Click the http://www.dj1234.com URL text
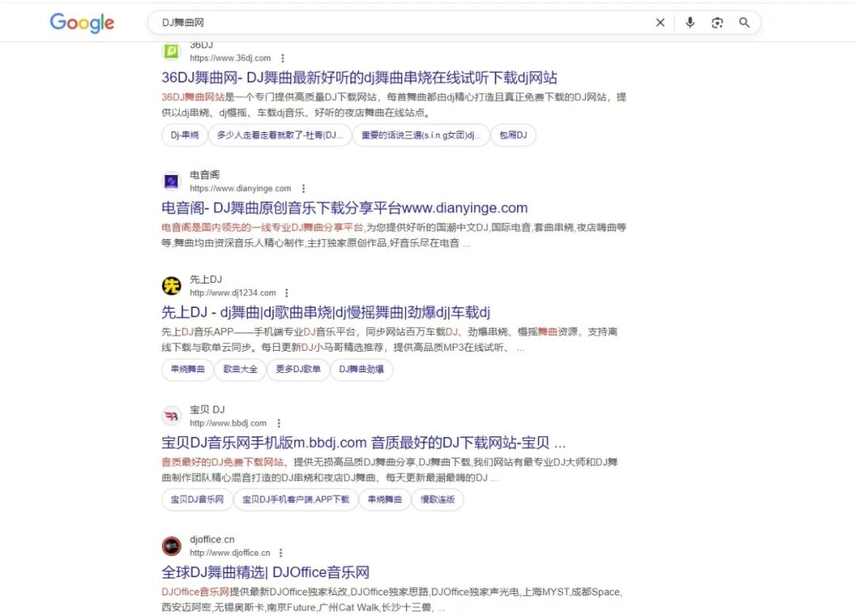The width and height of the screenshot is (855, 616). [233, 293]
